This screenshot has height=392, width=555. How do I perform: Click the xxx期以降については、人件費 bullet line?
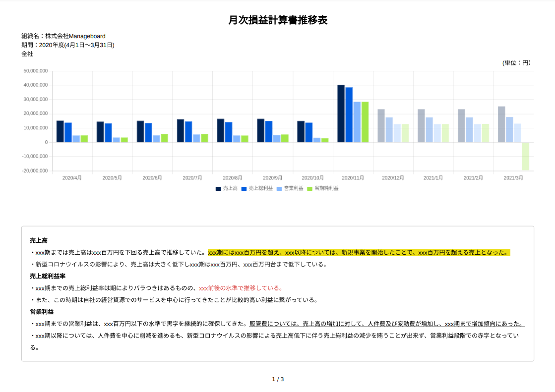click(x=275, y=341)
